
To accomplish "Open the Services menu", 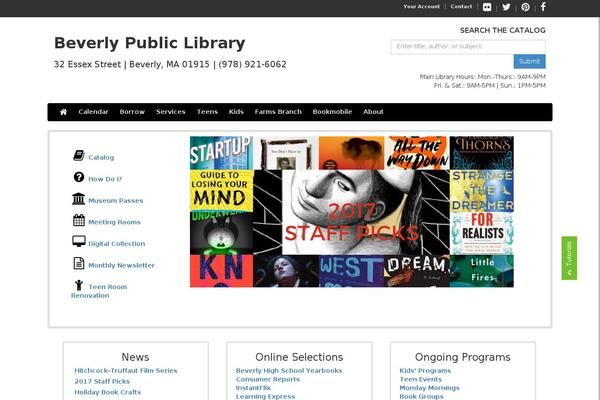I will point(171,112).
